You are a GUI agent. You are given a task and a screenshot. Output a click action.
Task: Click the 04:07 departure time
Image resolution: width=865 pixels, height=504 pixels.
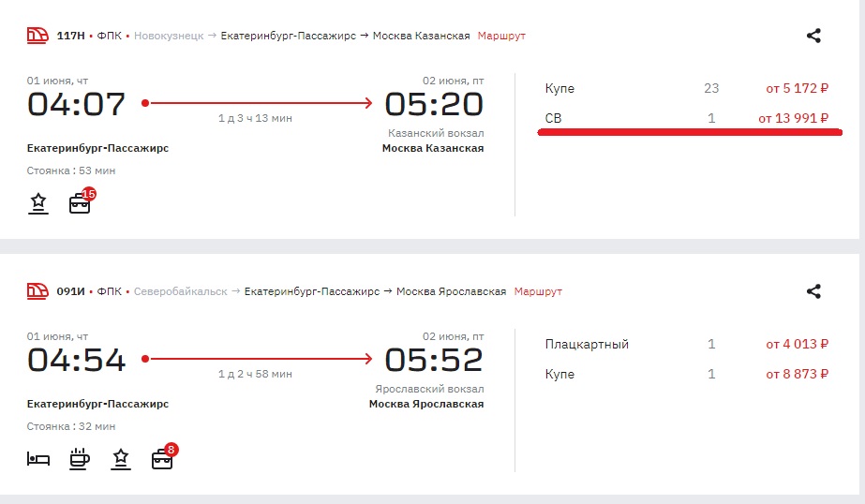pyautogui.click(x=77, y=104)
